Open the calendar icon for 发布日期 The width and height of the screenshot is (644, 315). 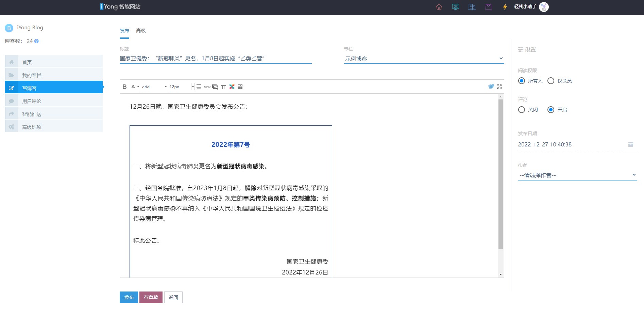(630, 144)
